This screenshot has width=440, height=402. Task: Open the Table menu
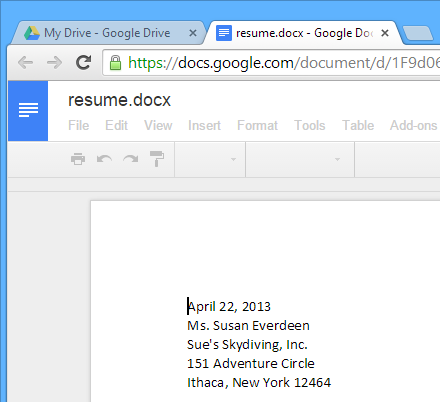(358, 126)
